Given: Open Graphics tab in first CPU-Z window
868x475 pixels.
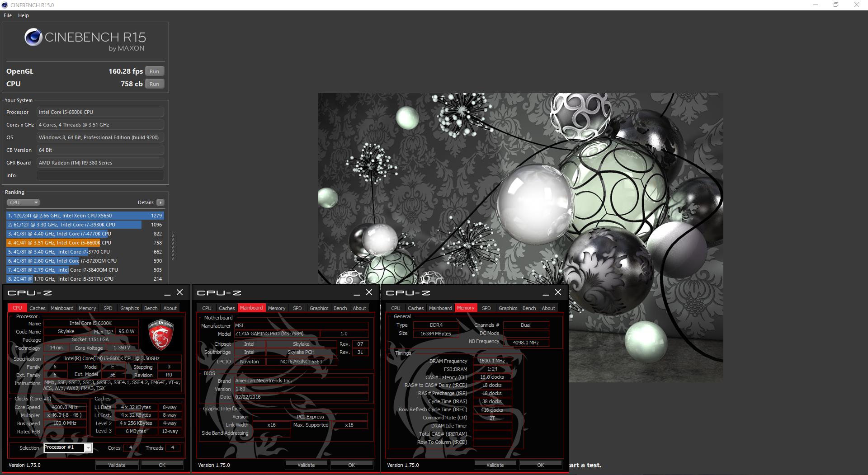Looking at the screenshot, I should [130, 308].
